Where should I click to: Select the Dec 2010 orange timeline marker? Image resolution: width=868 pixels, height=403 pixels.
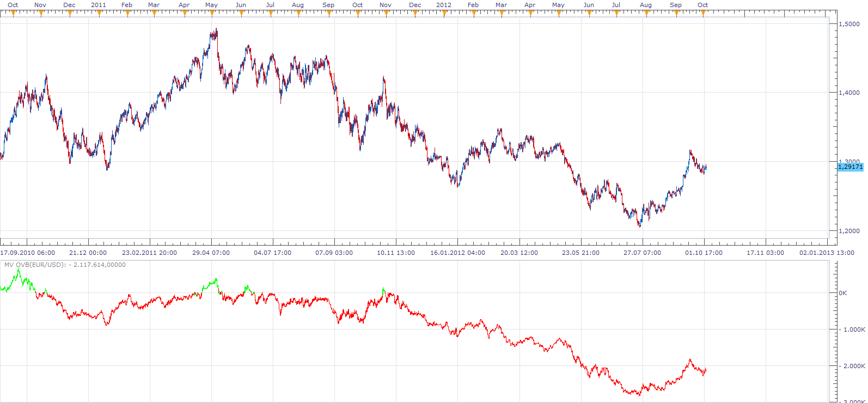pos(70,14)
